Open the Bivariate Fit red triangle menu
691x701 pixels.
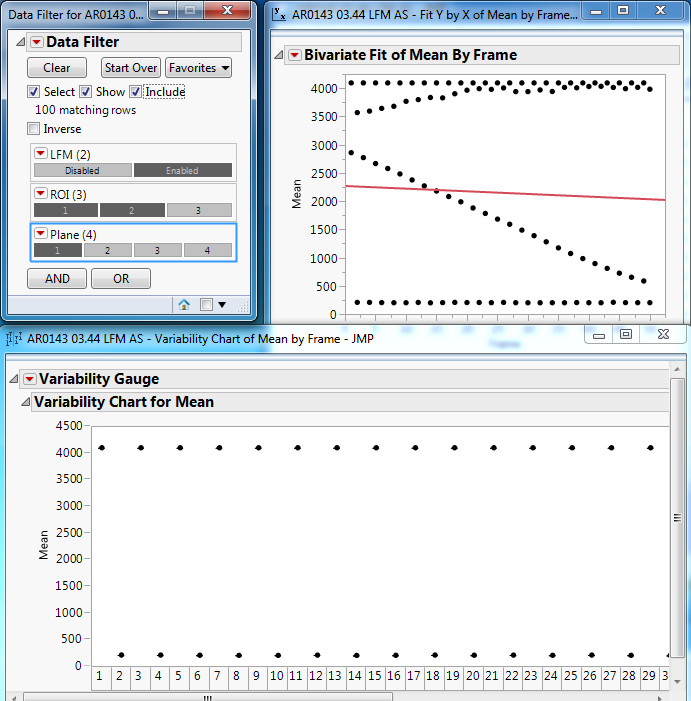click(294, 55)
